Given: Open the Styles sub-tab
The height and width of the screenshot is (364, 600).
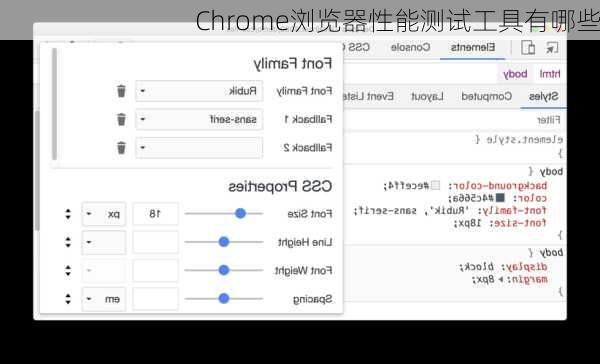Looking at the screenshot, I should coord(543,96).
